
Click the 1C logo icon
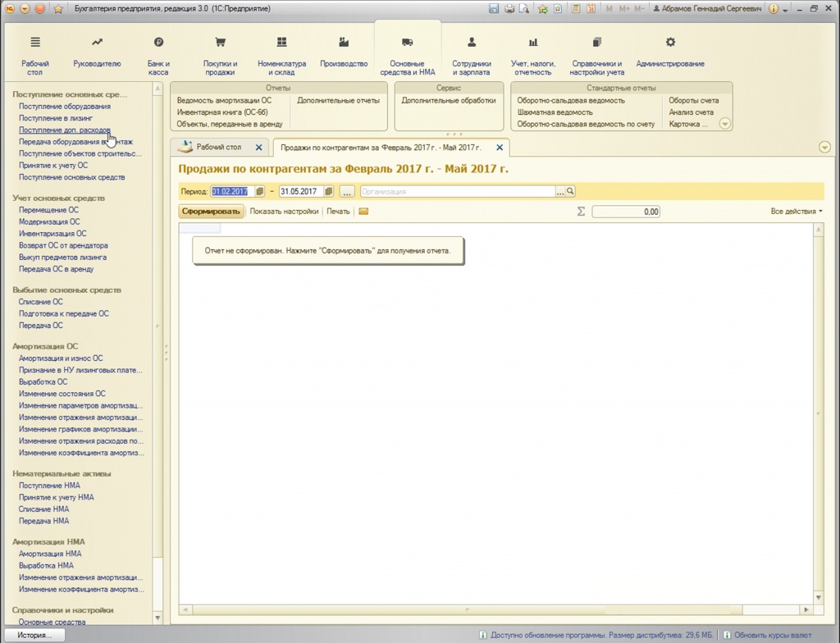click(10, 8)
